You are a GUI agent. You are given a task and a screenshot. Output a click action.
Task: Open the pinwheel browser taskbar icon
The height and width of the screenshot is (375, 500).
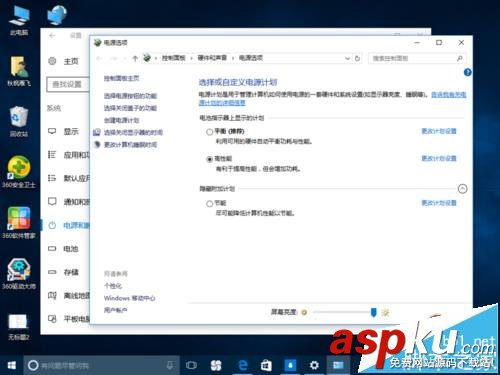216,366
